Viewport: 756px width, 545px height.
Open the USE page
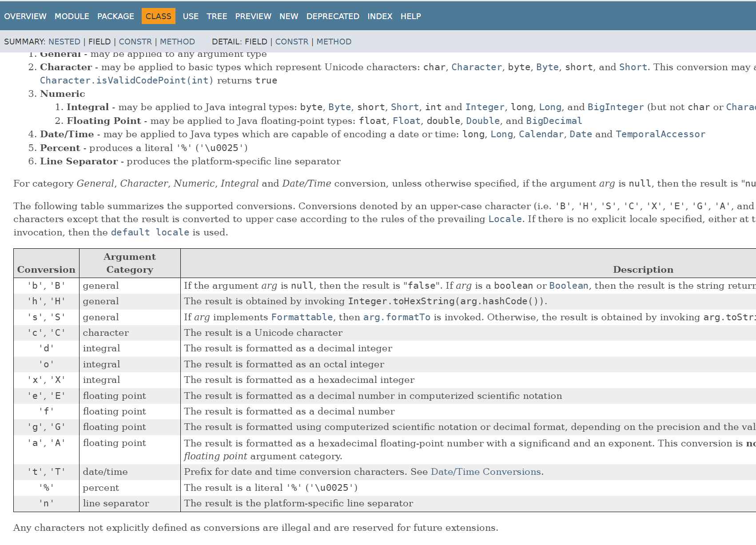191,16
